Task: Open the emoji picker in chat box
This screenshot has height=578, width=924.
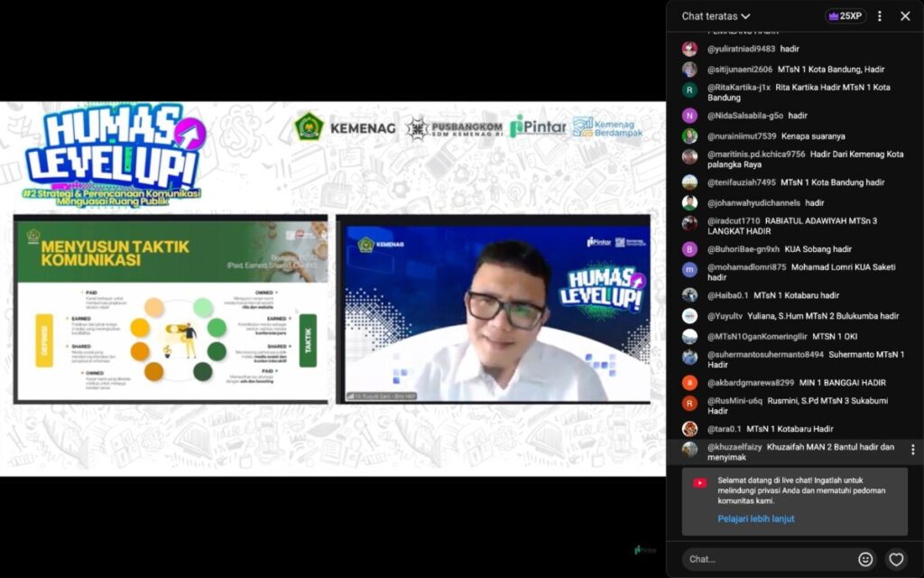Action: click(x=865, y=559)
